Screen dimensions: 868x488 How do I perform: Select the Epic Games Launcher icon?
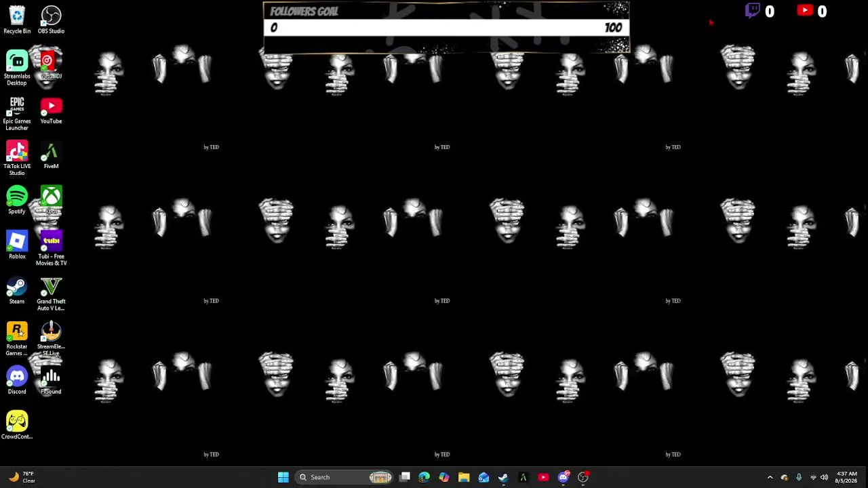click(17, 113)
